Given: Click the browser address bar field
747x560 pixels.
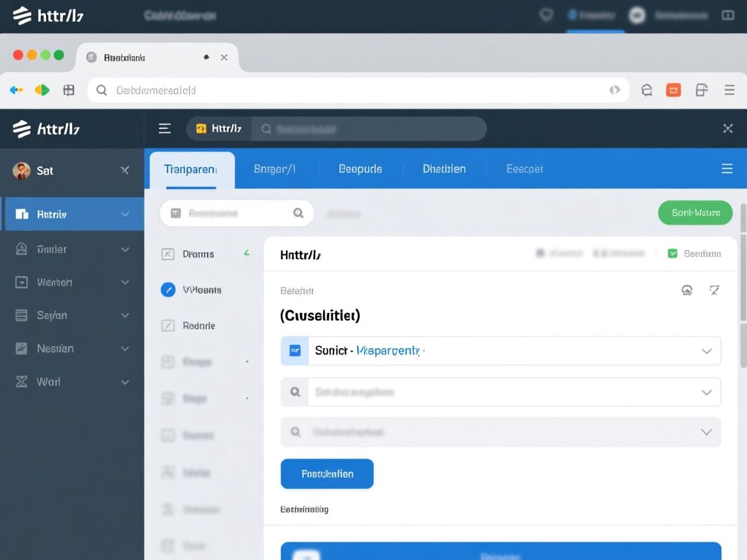Looking at the screenshot, I should (x=357, y=90).
